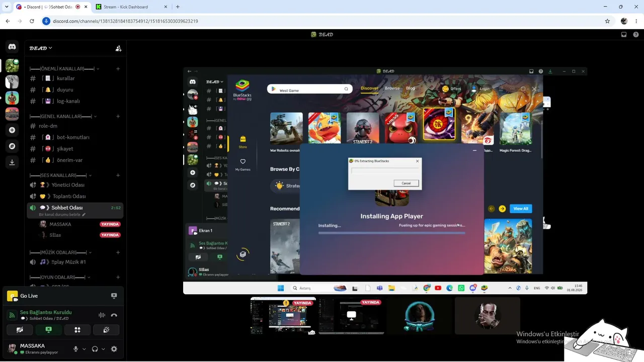This screenshot has height=362, width=644.
Task: Add channel to ÖNEMLİ KANALLAR category
Action: [118, 69]
